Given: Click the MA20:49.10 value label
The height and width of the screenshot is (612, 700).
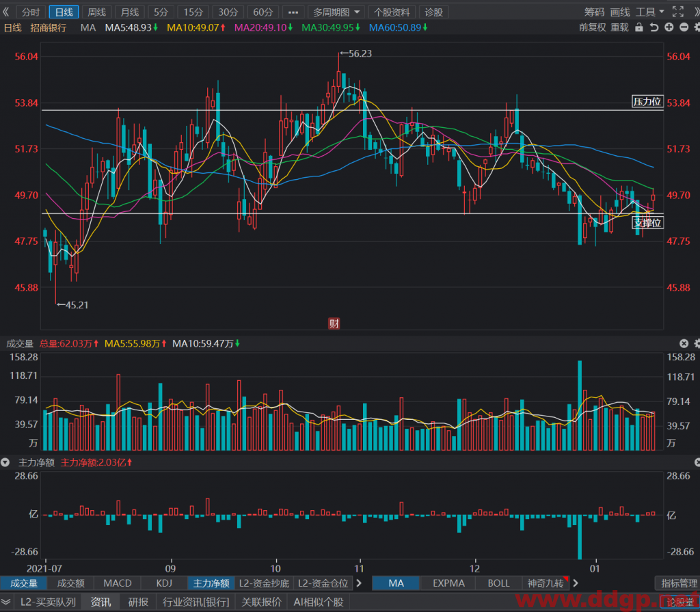Looking at the screenshot, I should click(263, 28).
